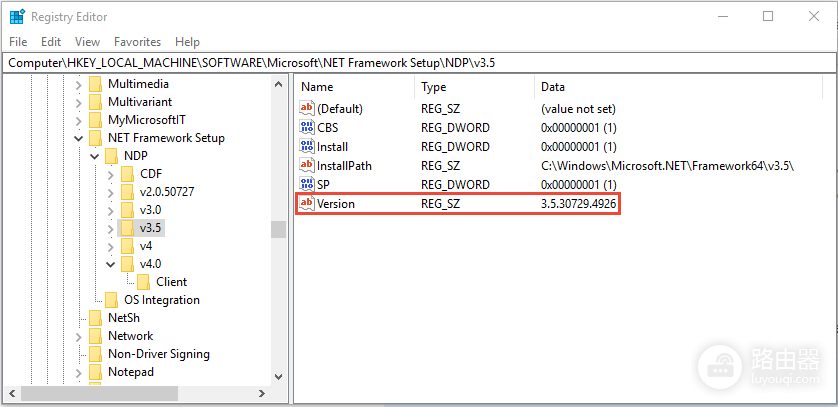Click the registry path address bar

coord(418,62)
